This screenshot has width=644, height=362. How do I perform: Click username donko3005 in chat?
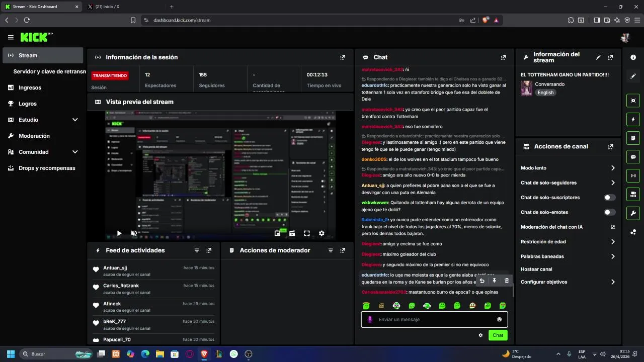[x=374, y=159]
